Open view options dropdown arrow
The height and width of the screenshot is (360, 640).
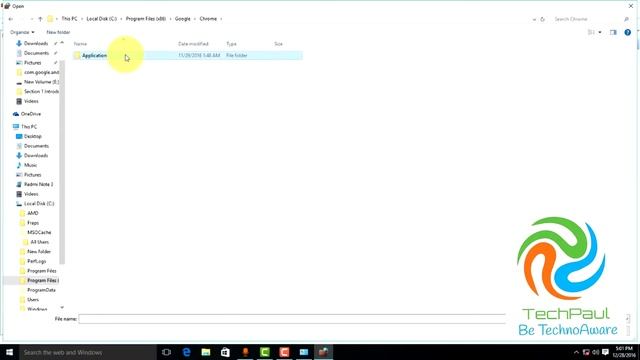click(600, 32)
